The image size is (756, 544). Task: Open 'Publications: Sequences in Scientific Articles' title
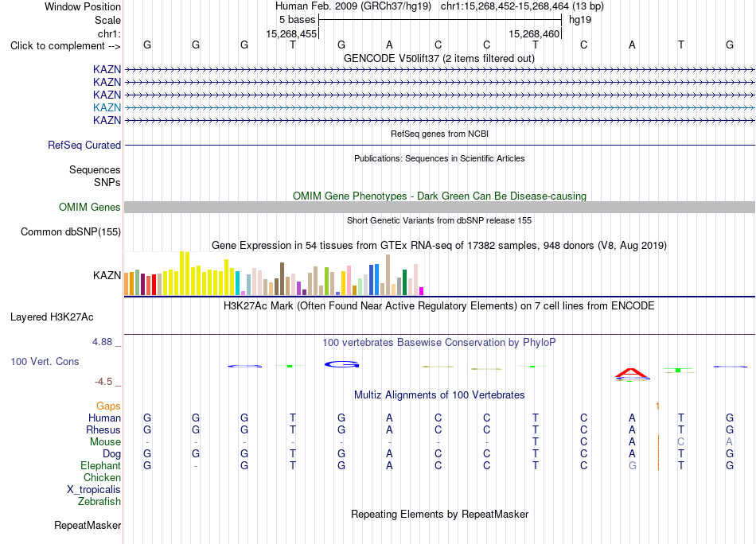tap(439, 158)
